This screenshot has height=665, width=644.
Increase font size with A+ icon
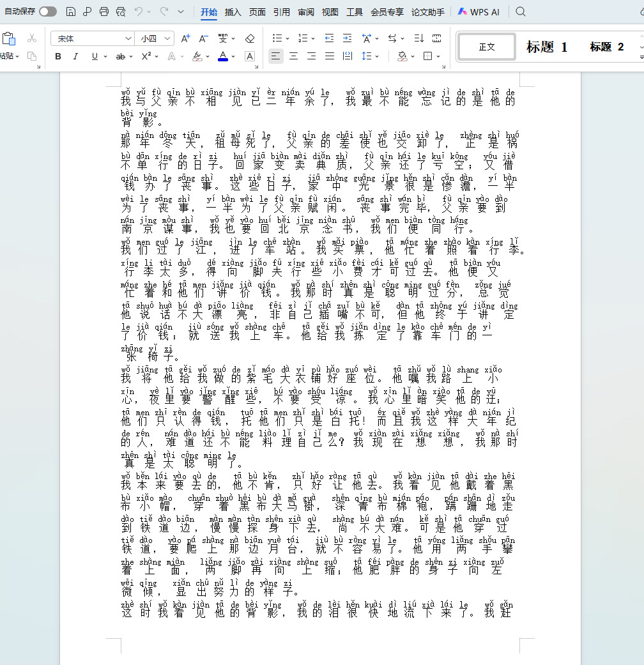(185, 38)
